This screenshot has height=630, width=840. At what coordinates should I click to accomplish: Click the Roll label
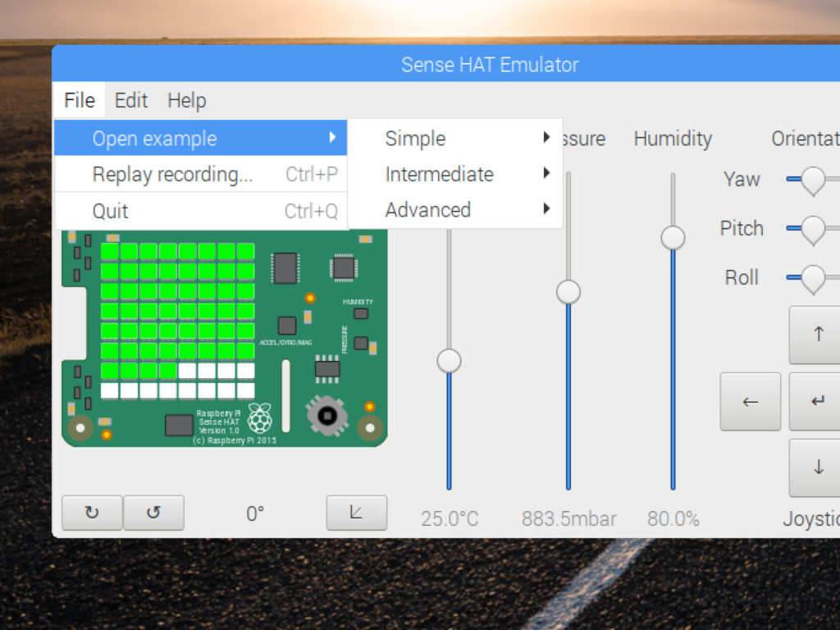pos(742,277)
